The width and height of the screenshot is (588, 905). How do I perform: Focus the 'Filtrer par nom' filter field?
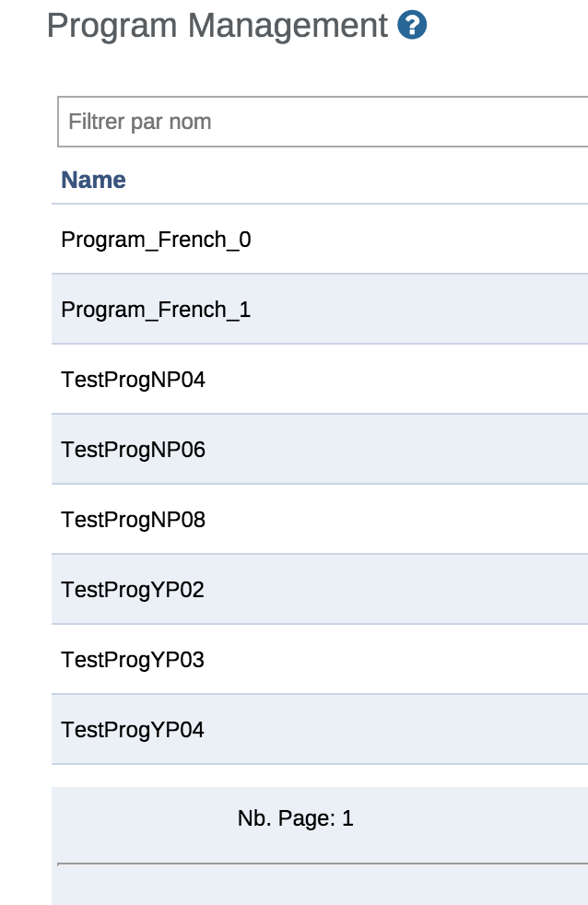[x=323, y=122]
